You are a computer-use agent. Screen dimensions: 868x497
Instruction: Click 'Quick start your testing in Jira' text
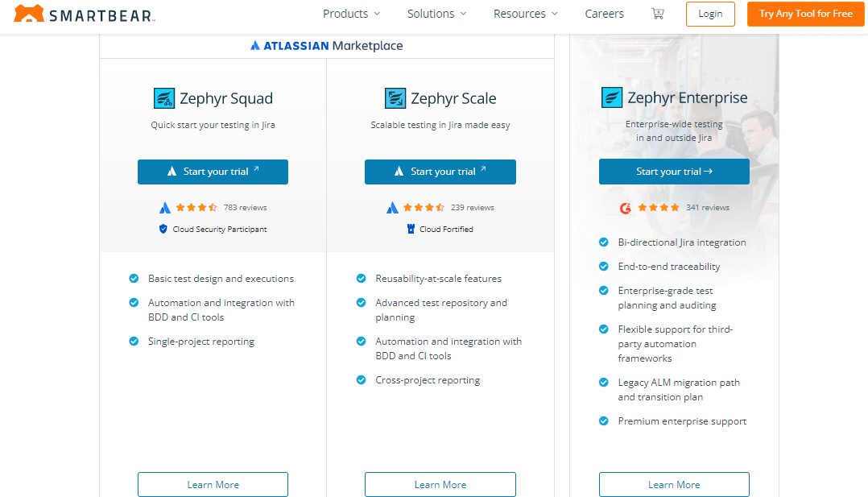(213, 125)
